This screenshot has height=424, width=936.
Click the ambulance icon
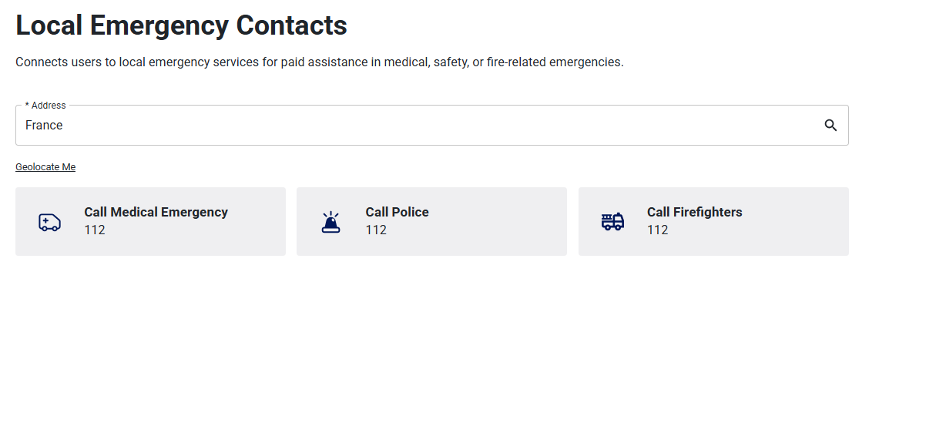pyautogui.click(x=49, y=222)
